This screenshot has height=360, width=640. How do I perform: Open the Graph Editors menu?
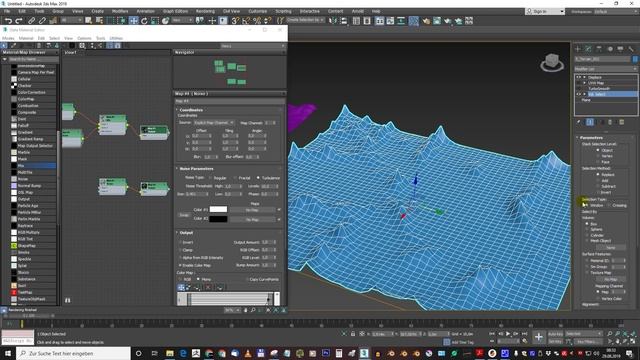tap(176, 11)
